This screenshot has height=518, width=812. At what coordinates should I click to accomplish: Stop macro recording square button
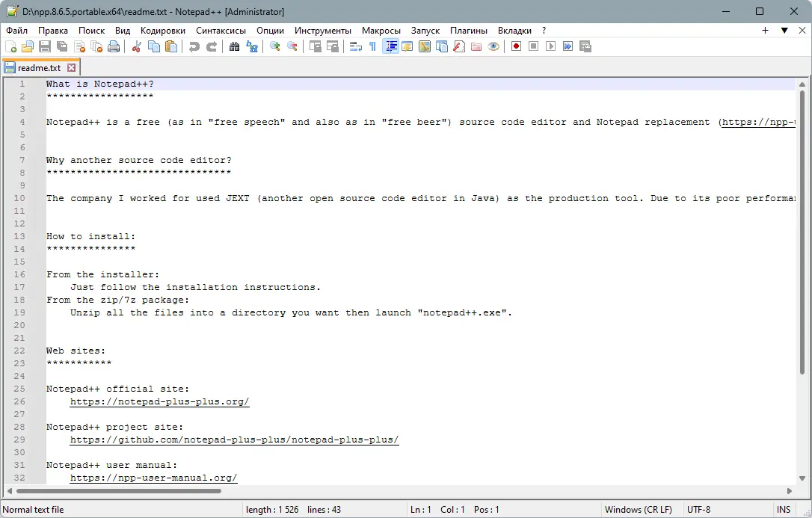pos(533,46)
